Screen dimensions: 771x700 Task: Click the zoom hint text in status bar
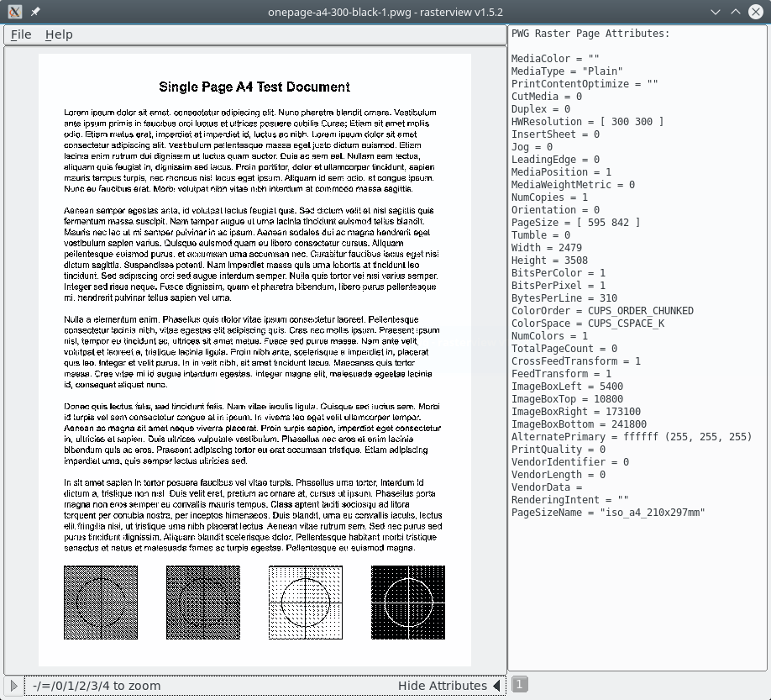(97, 685)
